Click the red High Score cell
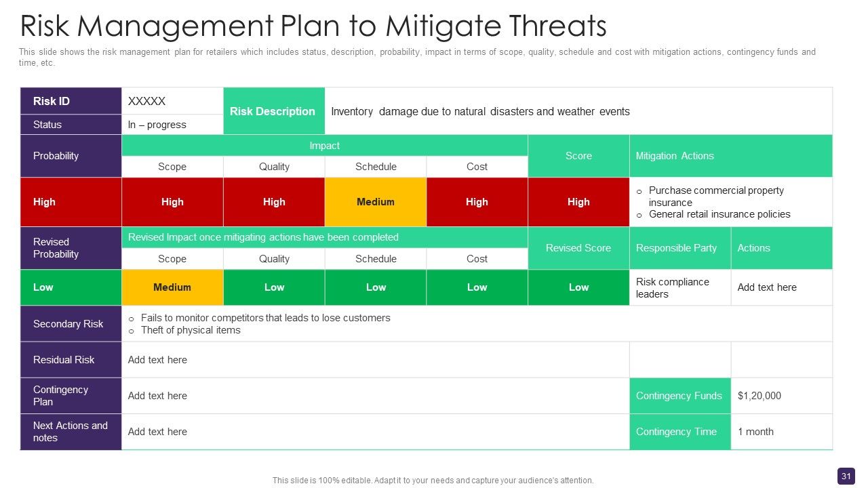 [x=578, y=202]
